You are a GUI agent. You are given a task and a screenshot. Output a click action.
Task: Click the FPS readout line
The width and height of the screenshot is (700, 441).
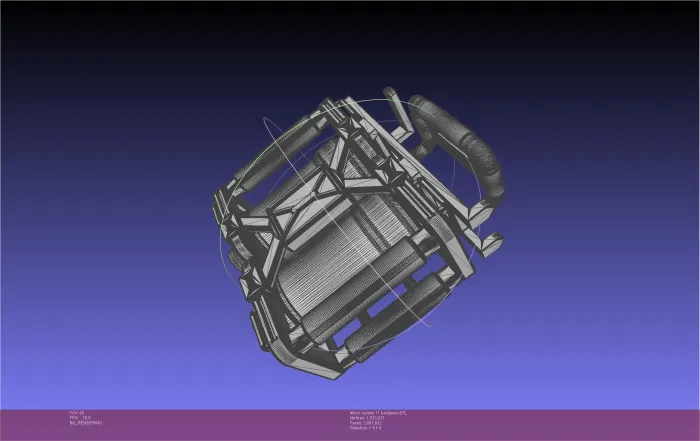point(80,418)
